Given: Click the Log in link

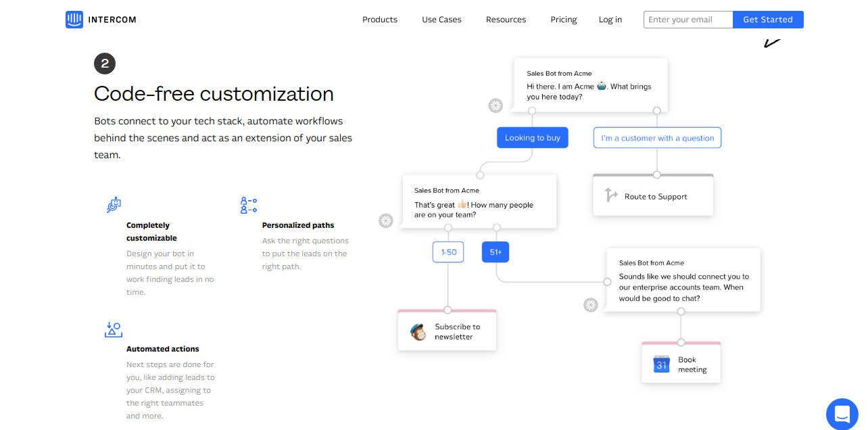Looking at the screenshot, I should [x=610, y=20].
